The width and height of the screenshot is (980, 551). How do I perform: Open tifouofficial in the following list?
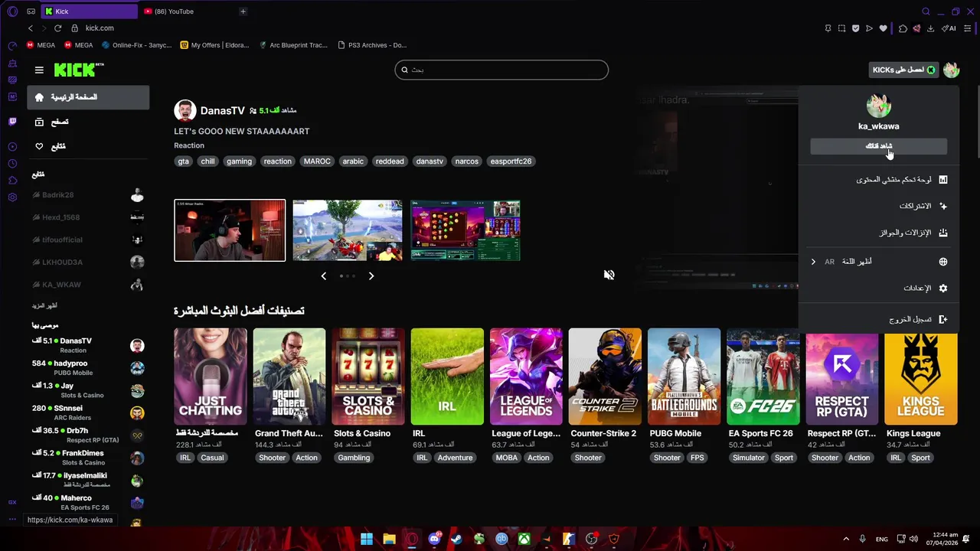point(88,240)
